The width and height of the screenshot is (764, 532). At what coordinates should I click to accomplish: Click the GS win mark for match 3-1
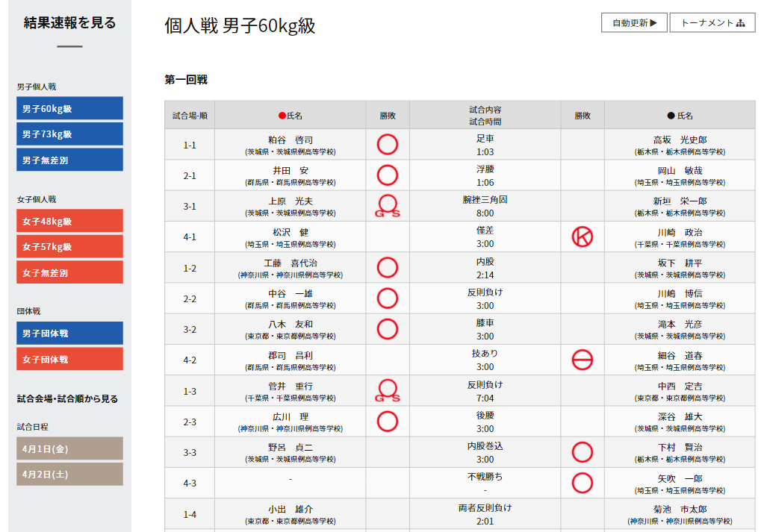pyautogui.click(x=387, y=206)
